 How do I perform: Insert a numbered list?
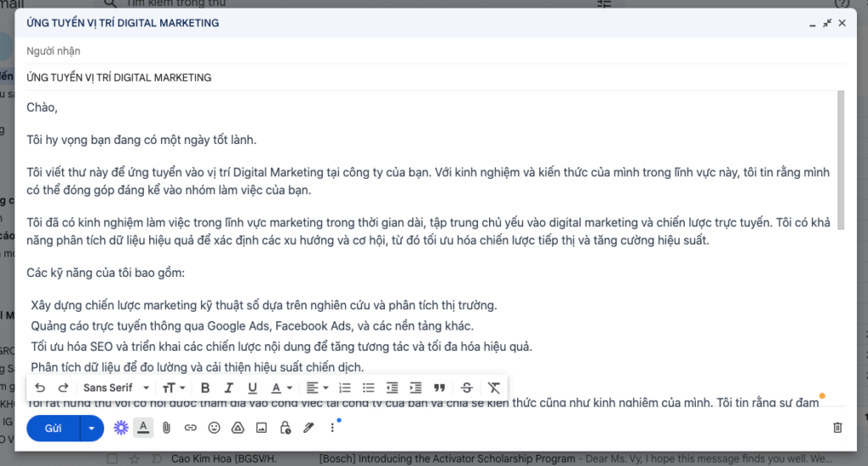click(345, 388)
